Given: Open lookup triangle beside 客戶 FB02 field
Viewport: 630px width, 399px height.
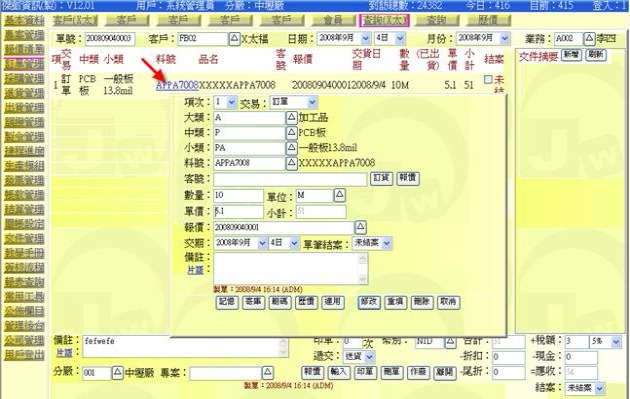Looking at the screenshot, I should pos(235,39).
